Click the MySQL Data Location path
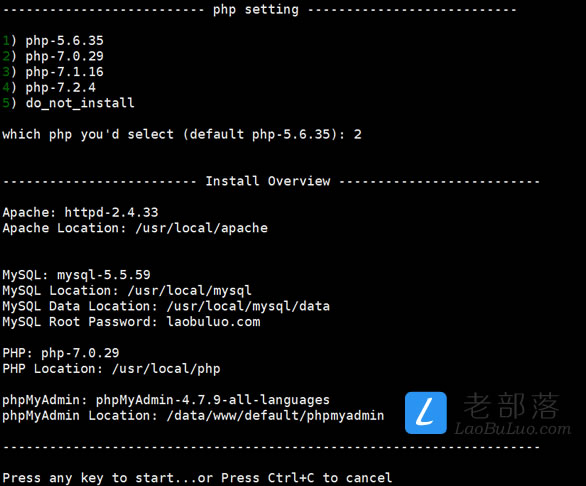The image size is (586, 486). 248,306
